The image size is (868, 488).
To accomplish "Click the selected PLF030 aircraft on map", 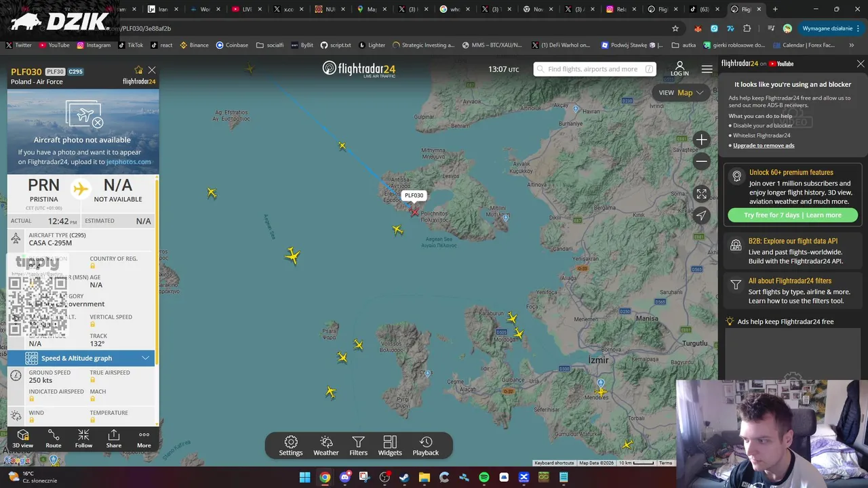I will 414,212.
